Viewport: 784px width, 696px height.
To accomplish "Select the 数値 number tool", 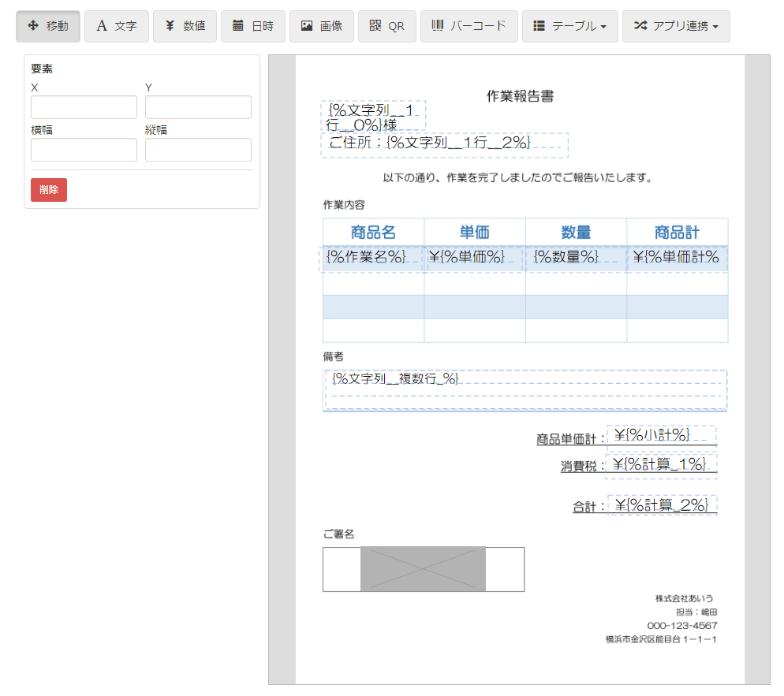I will 185,27.
